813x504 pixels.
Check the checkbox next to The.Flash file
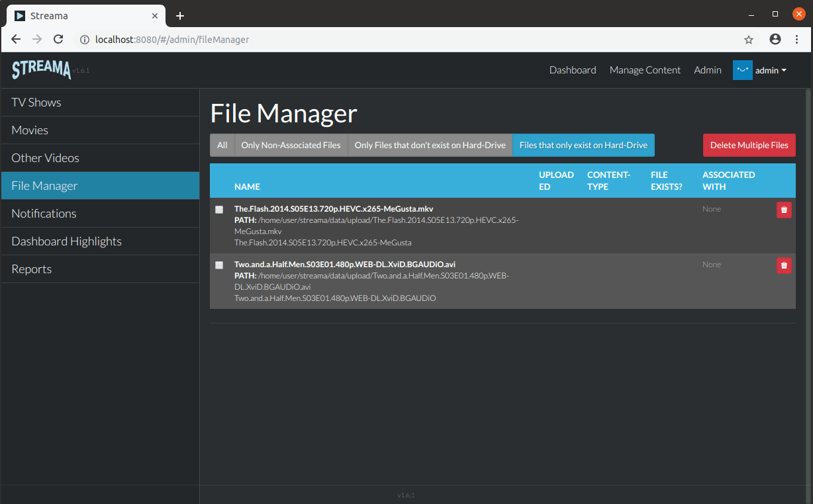click(219, 210)
